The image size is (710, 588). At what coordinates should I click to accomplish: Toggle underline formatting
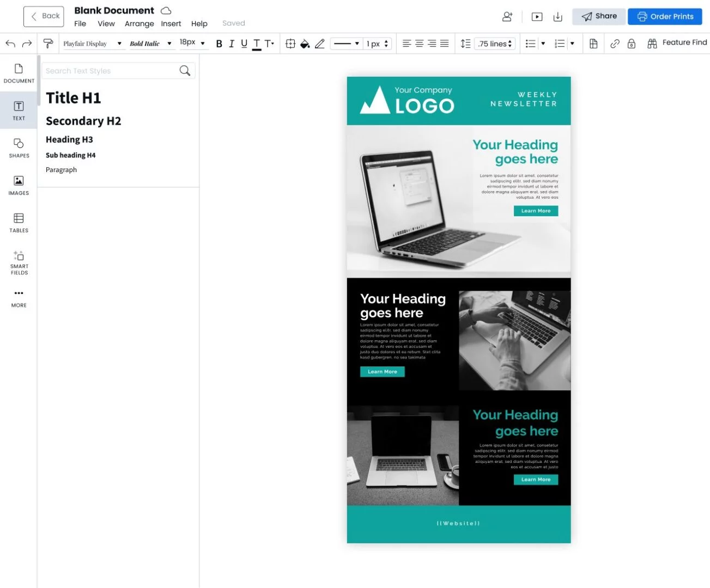coord(244,44)
